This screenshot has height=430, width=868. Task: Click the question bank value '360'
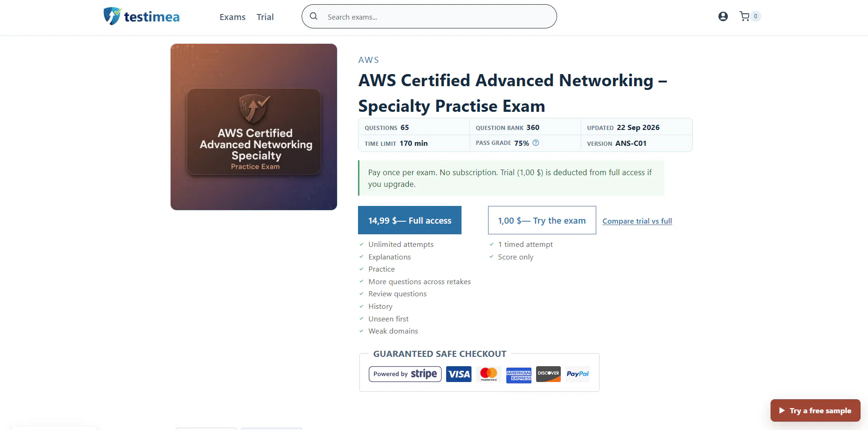coord(533,128)
